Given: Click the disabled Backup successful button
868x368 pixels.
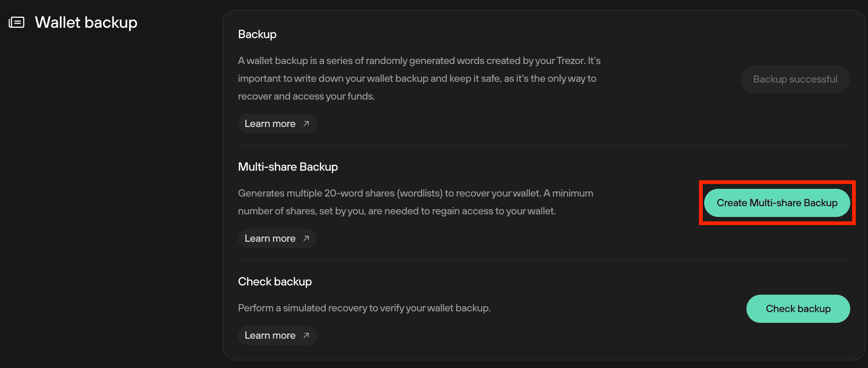Looking at the screenshot, I should click(795, 79).
